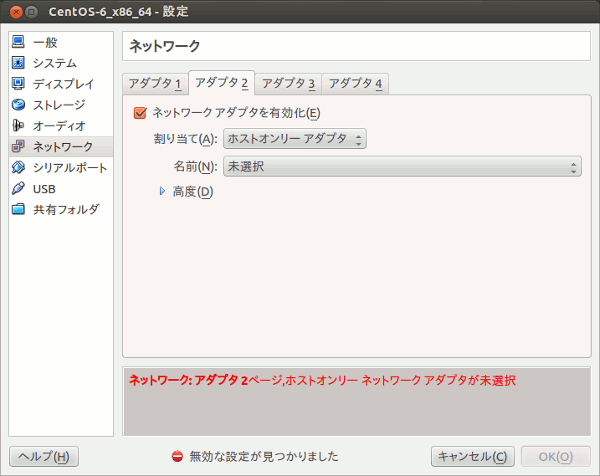Open the Display (ディスプレイ) monitor icon
600x476 pixels.
(18, 84)
